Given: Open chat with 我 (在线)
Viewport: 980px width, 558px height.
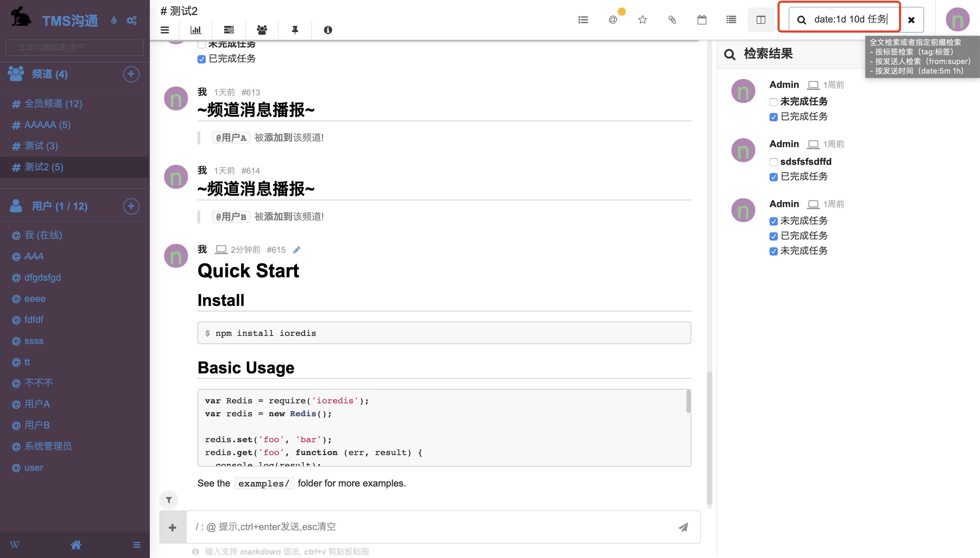Looking at the screenshot, I should pyautogui.click(x=74, y=235).
